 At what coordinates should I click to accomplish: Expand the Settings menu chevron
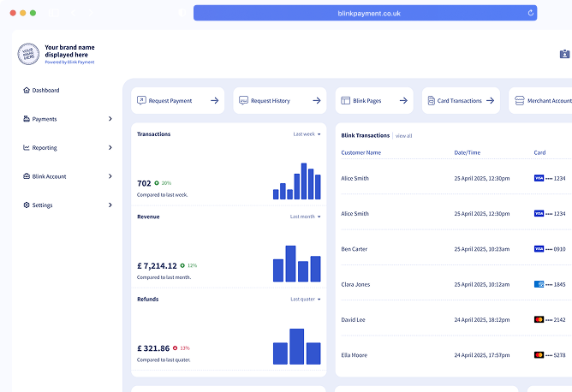tap(110, 205)
